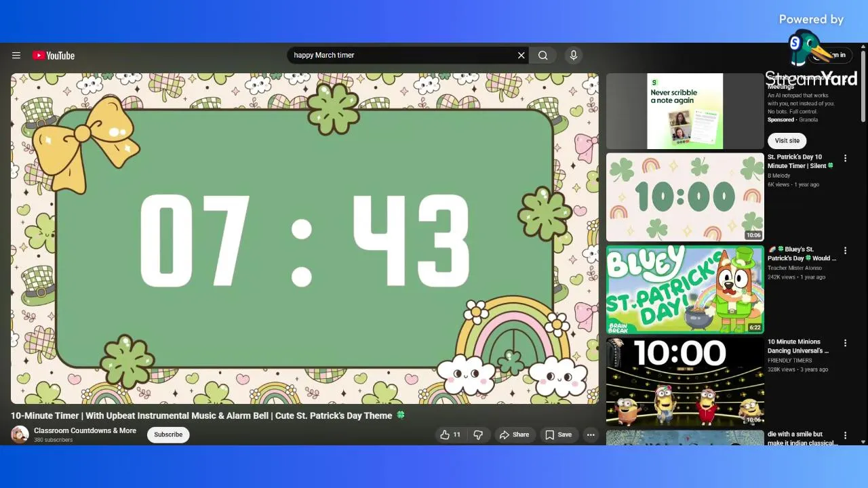Viewport: 868px width, 488px height.
Task: Open the Classroom Countdowns & More channel name
Action: [x=85, y=430]
